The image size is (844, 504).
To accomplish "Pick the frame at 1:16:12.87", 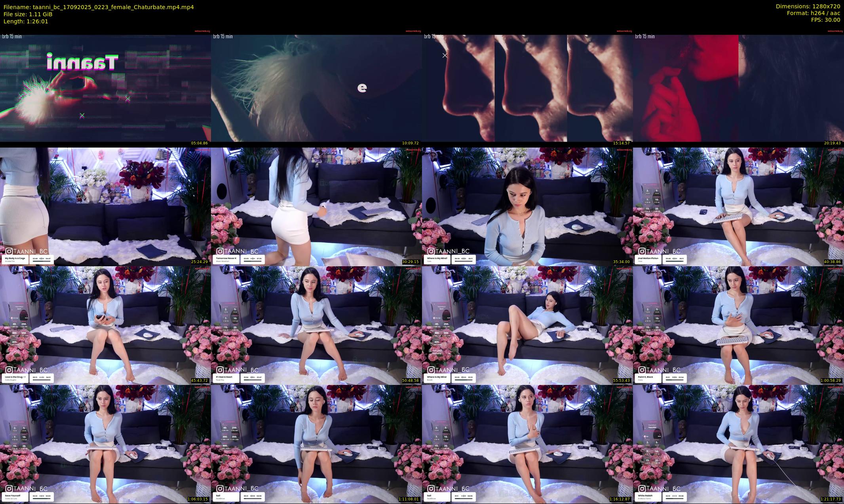I will pos(527,444).
